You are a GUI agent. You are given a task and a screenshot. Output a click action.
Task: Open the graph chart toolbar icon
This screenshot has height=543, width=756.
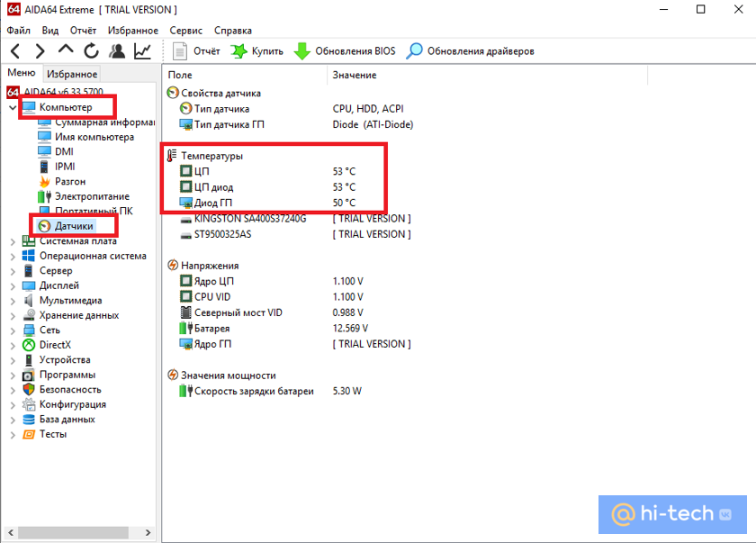click(x=142, y=50)
